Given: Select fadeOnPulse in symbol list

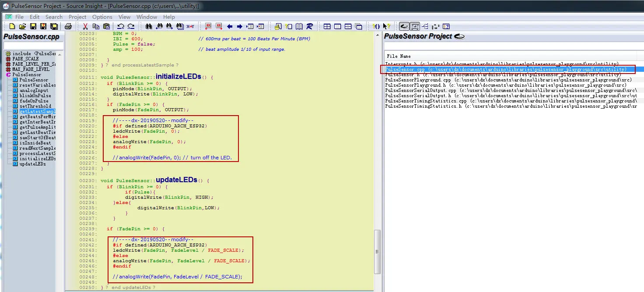Looking at the screenshot, I should [34, 101].
